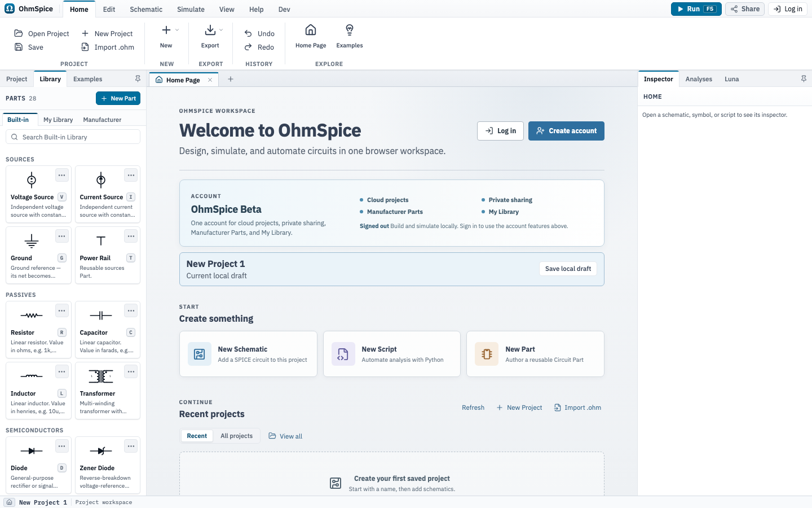
Task: Open the New Schematic card
Action: point(248,354)
